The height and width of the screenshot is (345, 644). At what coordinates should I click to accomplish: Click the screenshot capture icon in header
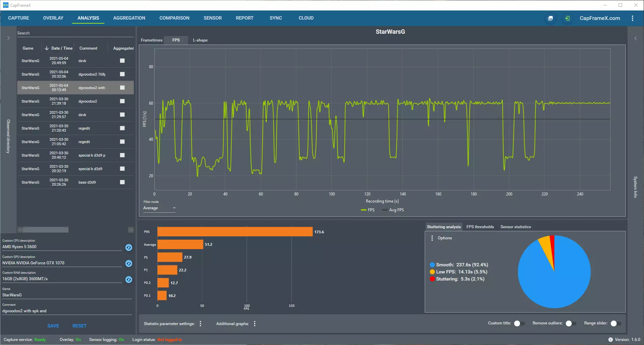pos(550,18)
